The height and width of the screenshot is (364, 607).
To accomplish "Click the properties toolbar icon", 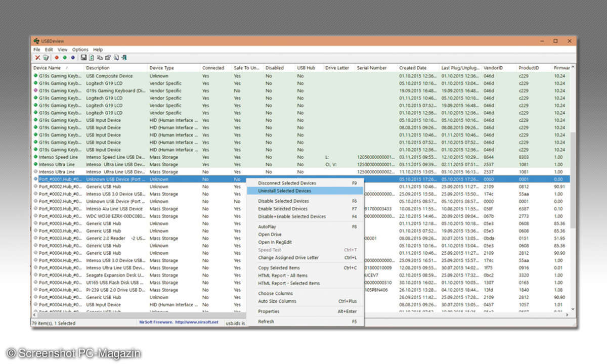I will pos(108,58).
